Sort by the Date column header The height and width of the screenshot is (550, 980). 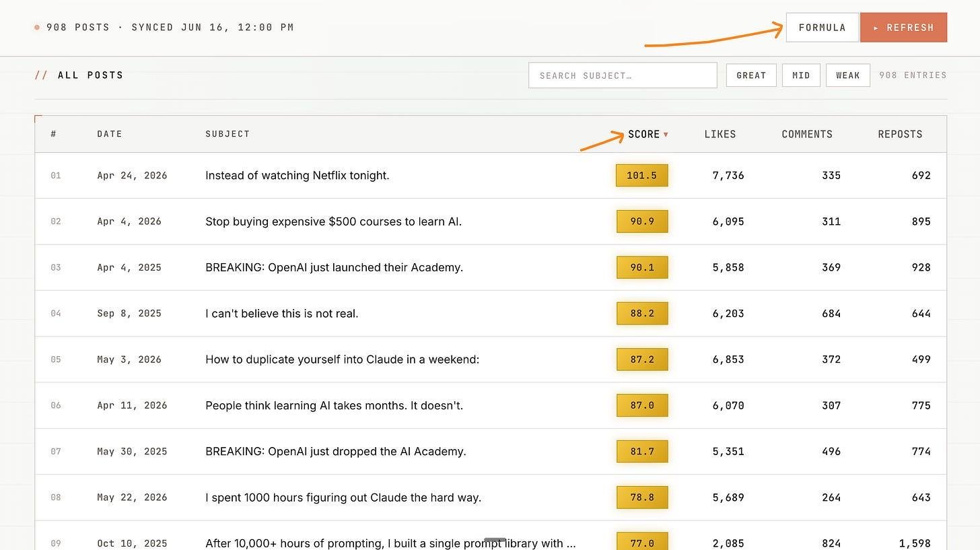click(x=110, y=134)
